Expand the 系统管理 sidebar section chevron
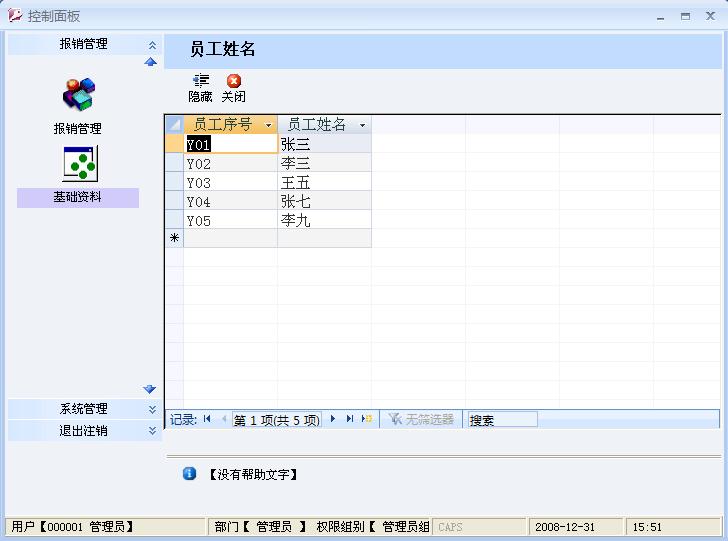Image resolution: width=728 pixels, height=541 pixels. coord(152,409)
